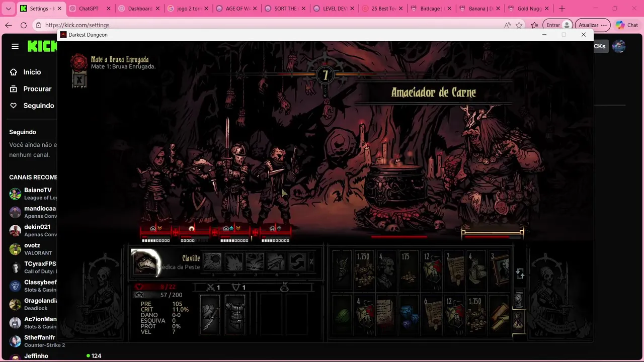The width and height of the screenshot is (644, 362).
Task: Select the dark helmet trinket in the first inventory slot
Action: (342, 270)
